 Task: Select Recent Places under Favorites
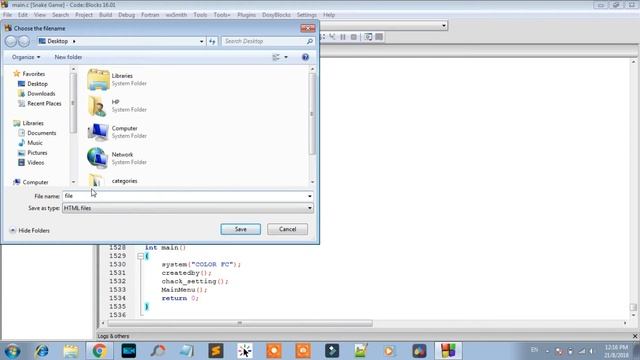44,104
